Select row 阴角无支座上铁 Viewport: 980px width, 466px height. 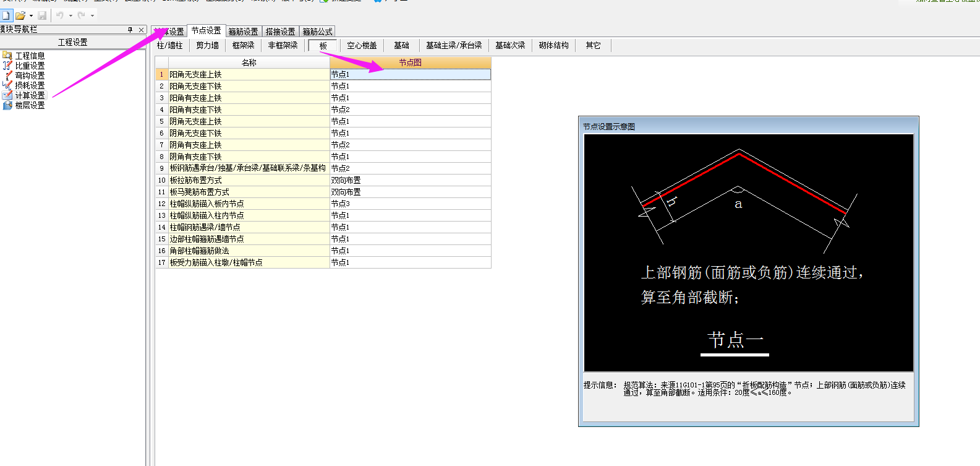(x=323, y=121)
